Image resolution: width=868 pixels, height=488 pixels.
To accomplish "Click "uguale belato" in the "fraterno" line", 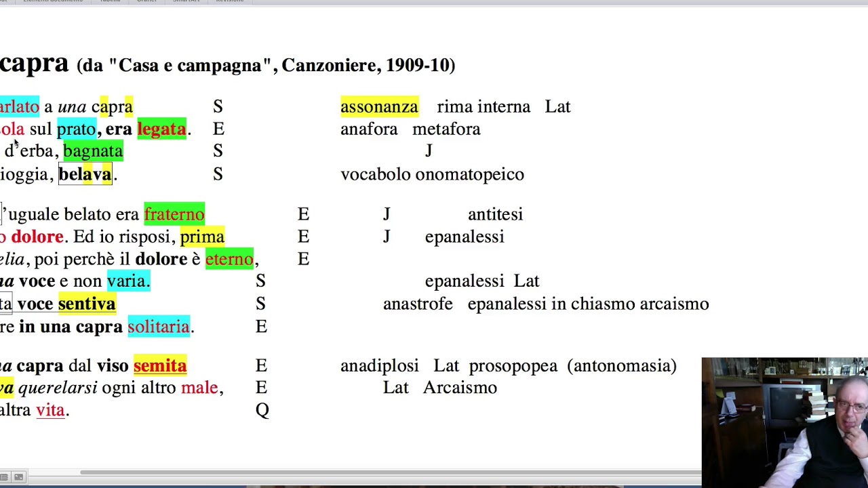I will pos(60,214).
